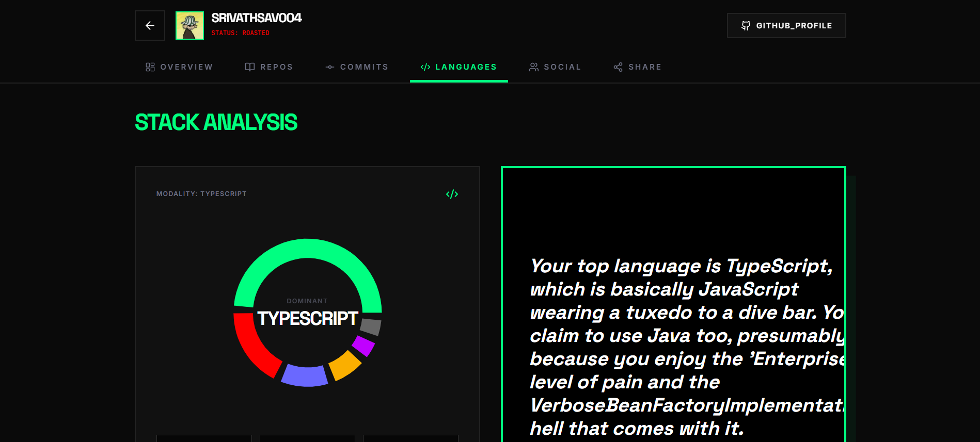Click the roast text about TypeScript
Image resolution: width=980 pixels, height=442 pixels.
point(687,347)
